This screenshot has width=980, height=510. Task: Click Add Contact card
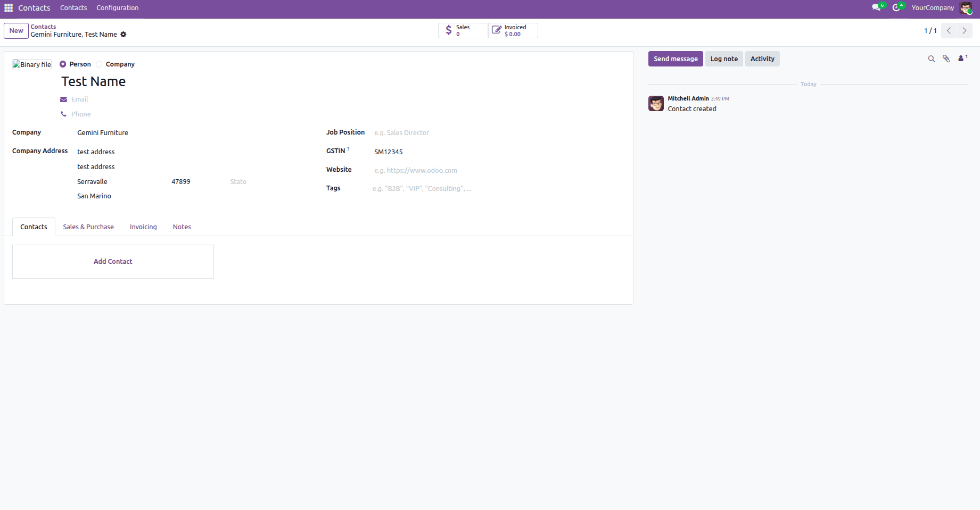click(x=113, y=262)
